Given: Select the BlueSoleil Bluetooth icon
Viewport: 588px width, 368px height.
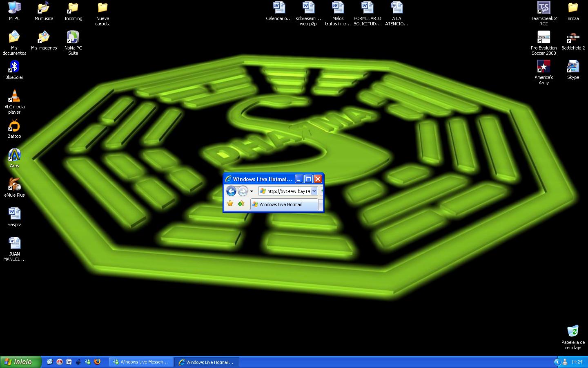Looking at the screenshot, I should pyautogui.click(x=14, y=67).
